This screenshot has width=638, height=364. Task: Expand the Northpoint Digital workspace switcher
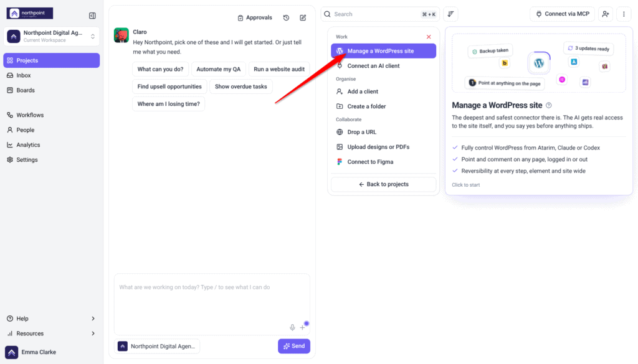(x=51, y=36)
